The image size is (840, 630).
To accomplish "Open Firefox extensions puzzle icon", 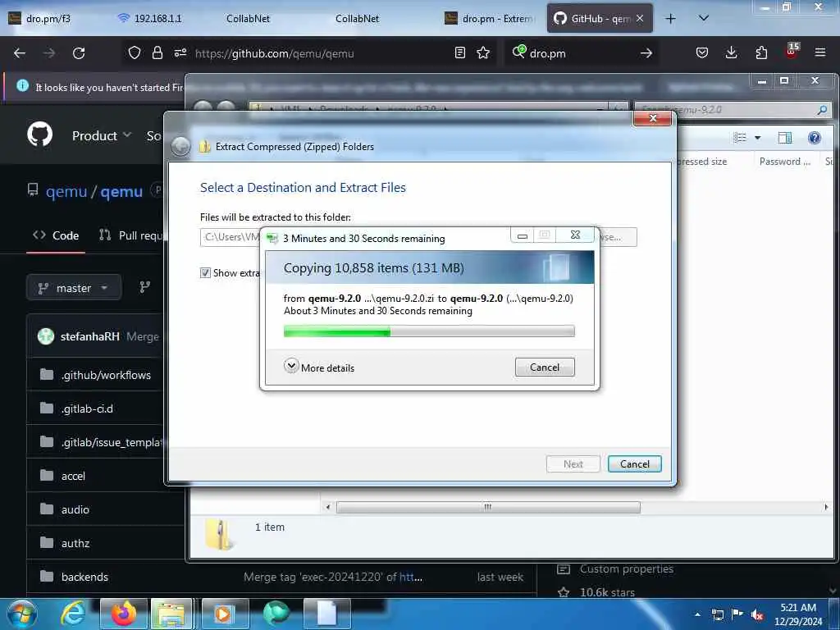I will pyautogui.click(x=761, y=53).
